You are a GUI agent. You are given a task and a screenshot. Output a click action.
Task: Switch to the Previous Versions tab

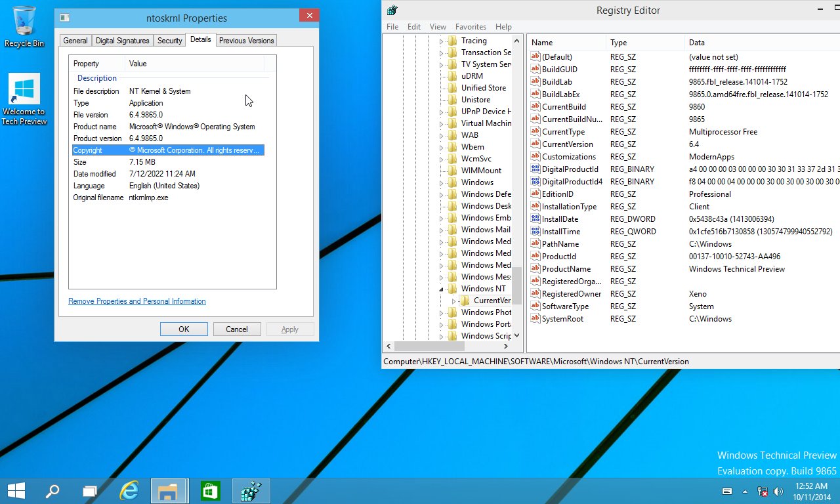click(x=246, y=41)
